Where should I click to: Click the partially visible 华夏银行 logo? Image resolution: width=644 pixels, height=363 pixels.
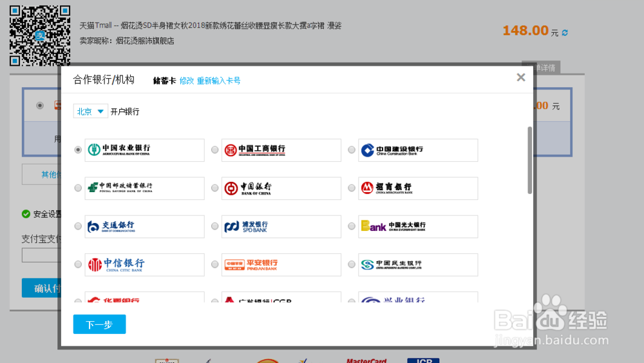pyautogui.click(x=114, y=300)
